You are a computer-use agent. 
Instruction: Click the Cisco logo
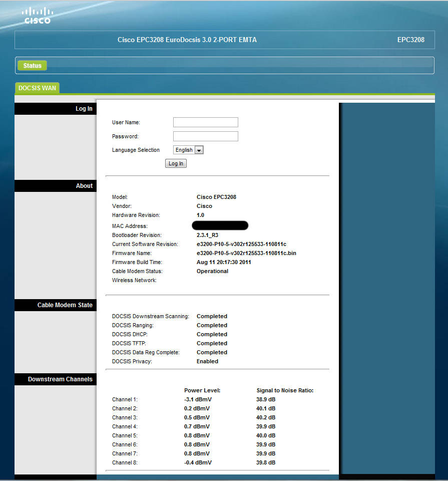[x=38, y=16]
